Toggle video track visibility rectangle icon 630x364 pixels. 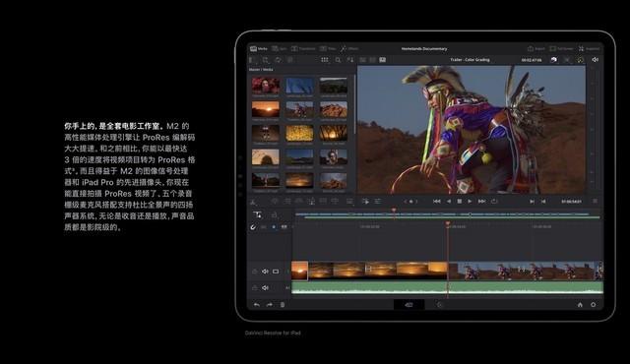pos(276,272)
